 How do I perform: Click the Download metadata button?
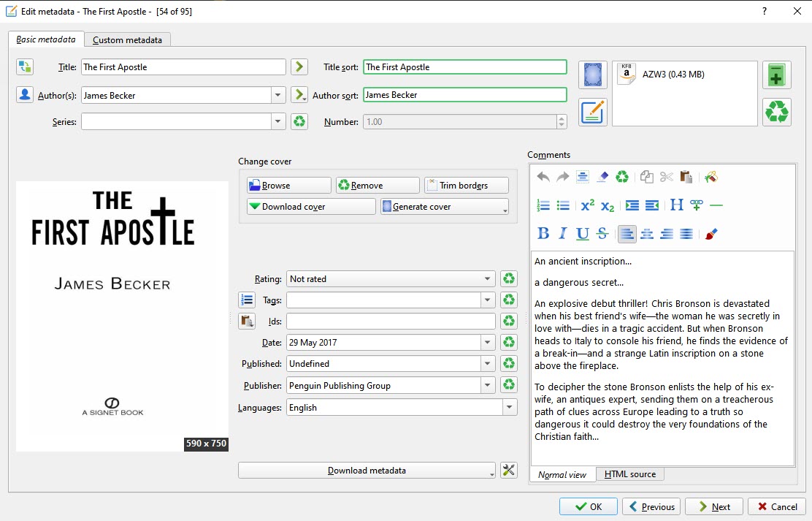tap(367, 470)
